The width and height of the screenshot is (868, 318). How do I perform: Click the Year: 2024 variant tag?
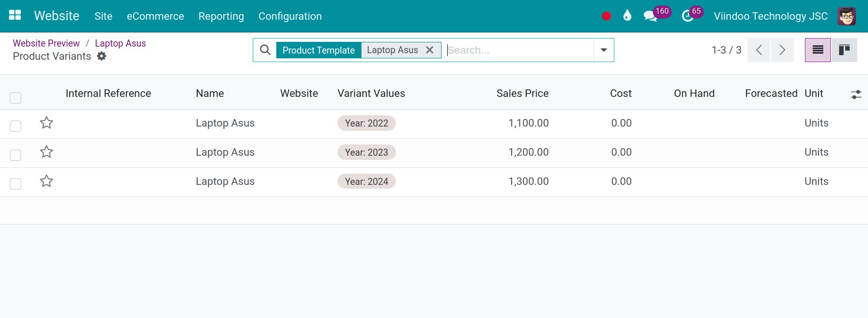[367, 182]
